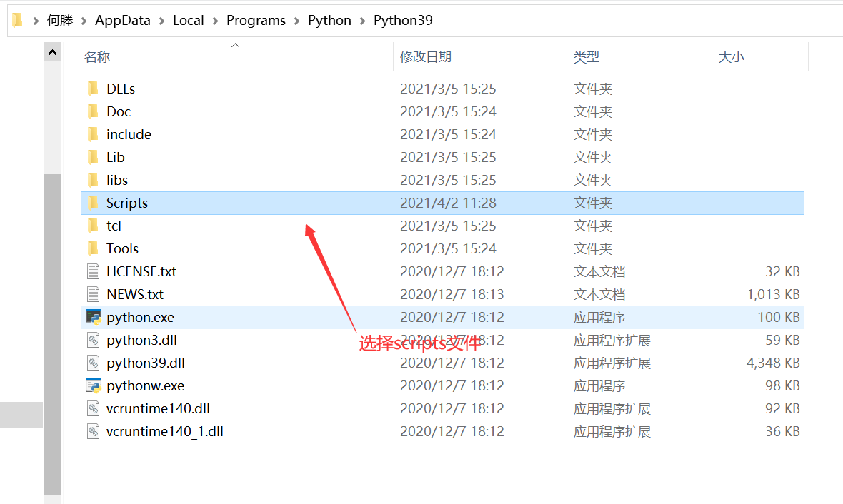Image resolution: width=843 pixels, height=504 pixels.
Task: Expand the chevron after 何塍 in breadcrumb
Action: [84, 21]
